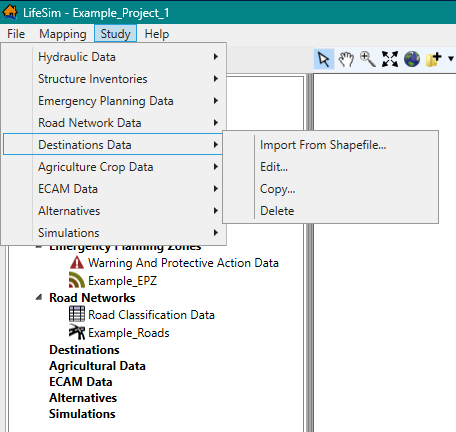Expand ECAM Data submenu
456x432 pixels.
[113, 189]
